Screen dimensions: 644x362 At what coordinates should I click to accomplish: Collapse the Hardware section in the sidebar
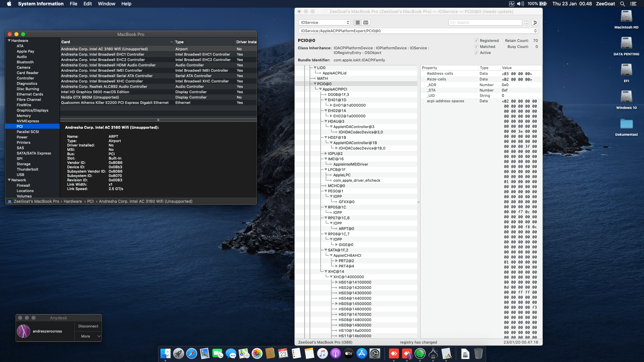coord(9,41)
